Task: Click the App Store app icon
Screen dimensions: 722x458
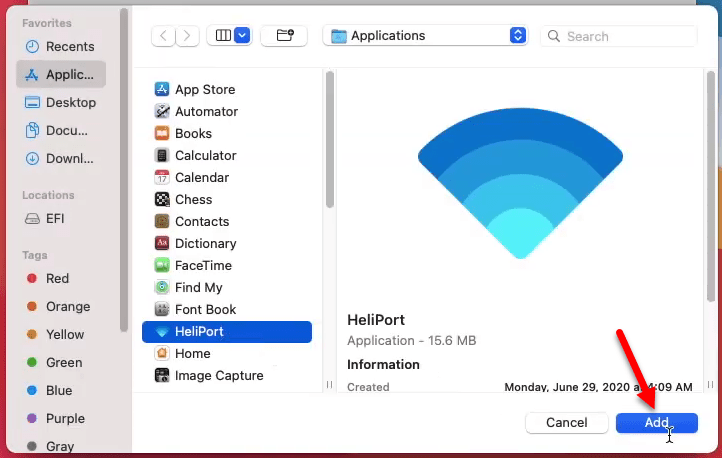Action: [x=162, y=89]
